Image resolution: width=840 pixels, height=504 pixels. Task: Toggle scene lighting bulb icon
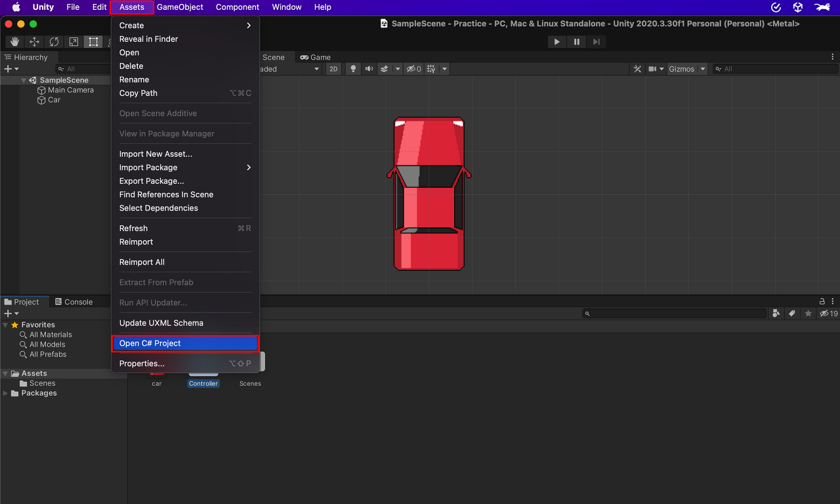pos(353,69)
